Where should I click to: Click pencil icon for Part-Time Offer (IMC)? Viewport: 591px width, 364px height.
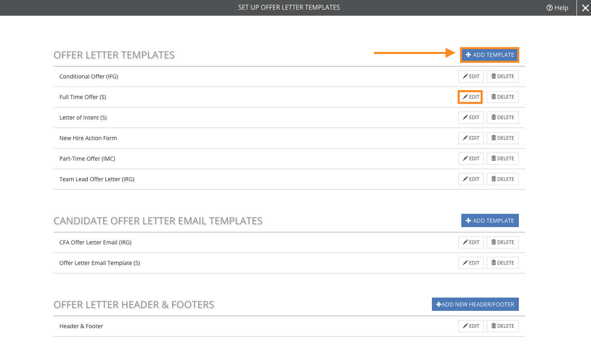pyautogui.click(x=465, y=159)
